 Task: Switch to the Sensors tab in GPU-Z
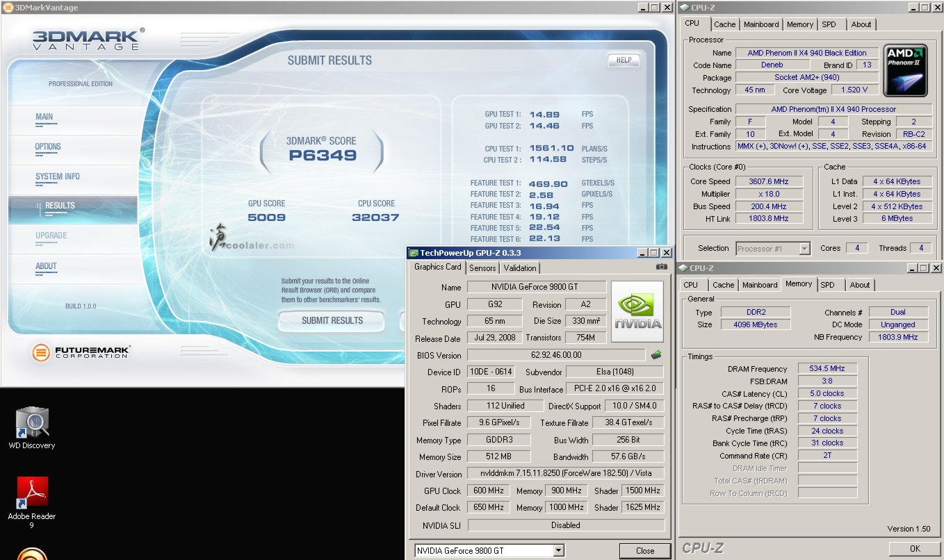click(482, 268)
